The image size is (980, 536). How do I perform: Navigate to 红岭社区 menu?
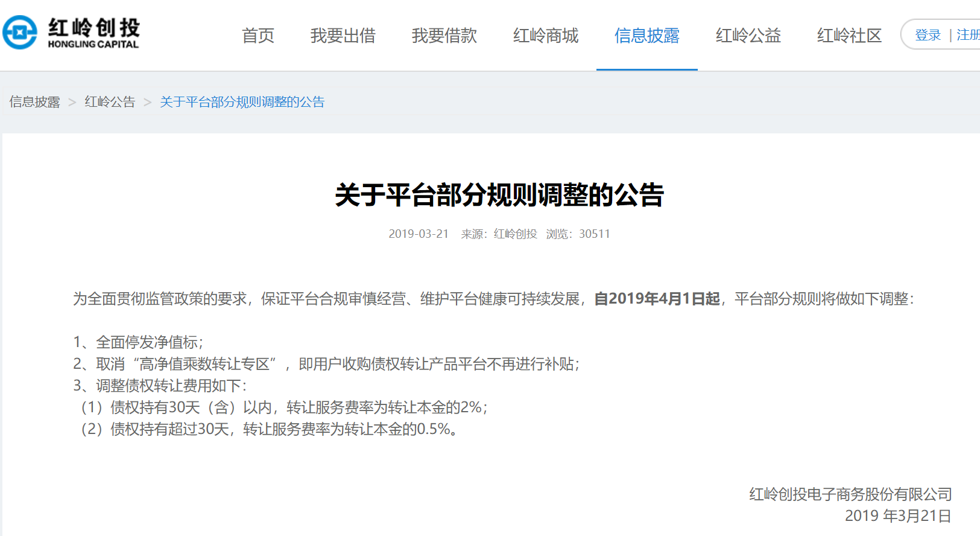850,36
